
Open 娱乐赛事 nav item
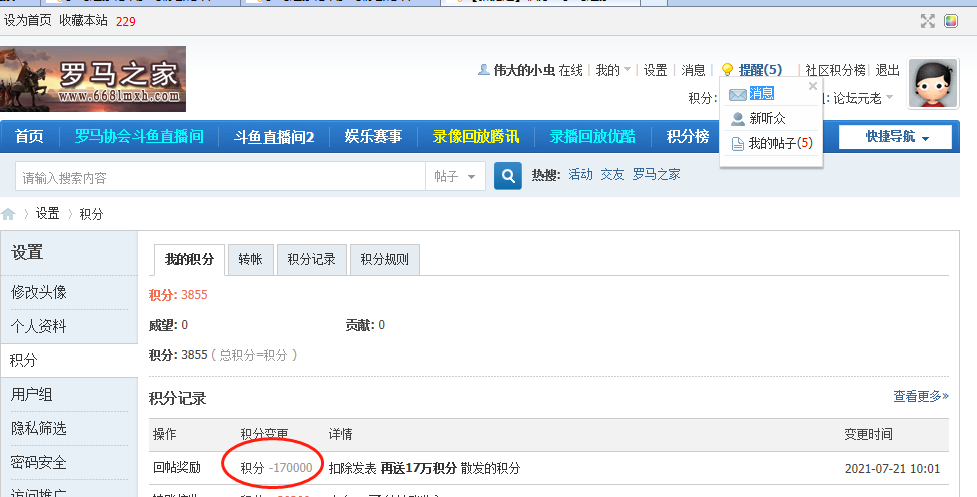pyautogui.click(x=373, y=136)
